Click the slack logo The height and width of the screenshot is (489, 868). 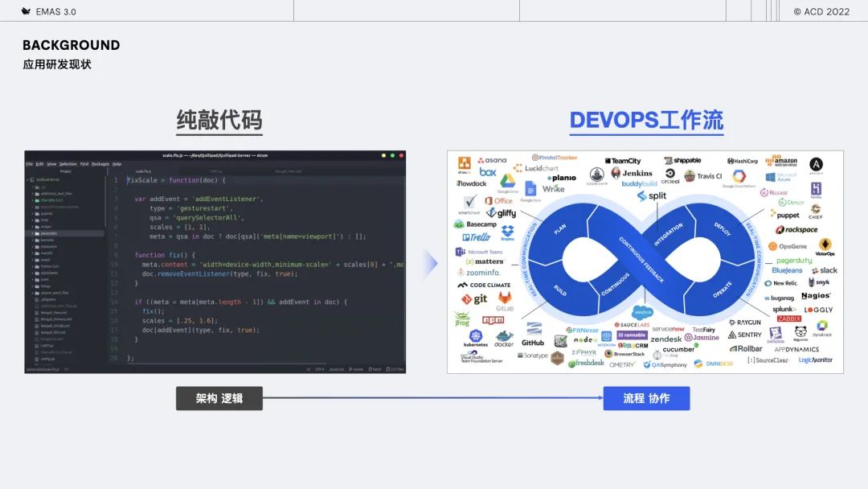click(x=825, y=270)
